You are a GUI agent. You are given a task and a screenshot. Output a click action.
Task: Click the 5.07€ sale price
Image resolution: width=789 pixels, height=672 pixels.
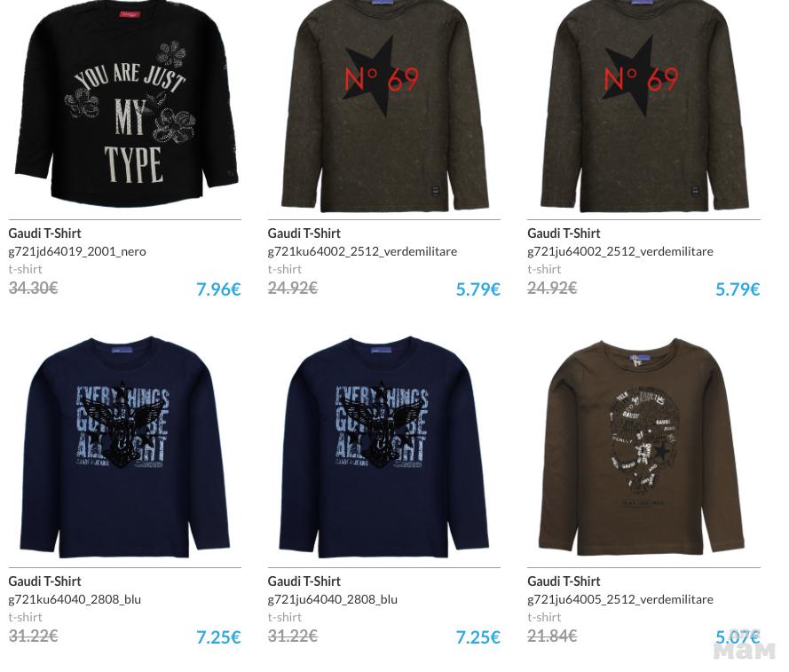738,637
